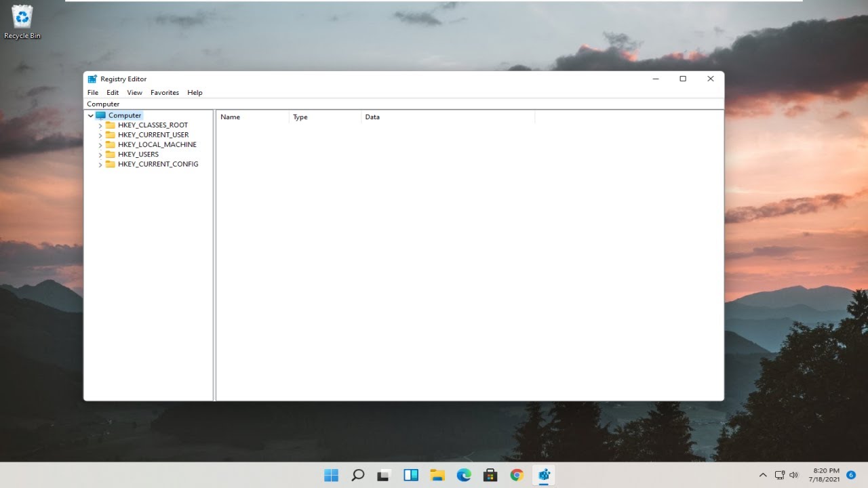Image resolution: width=868 pixels, height=488 pixels.
Task: Open the clock and date flyout
Action: pyautogui.click(x=824, y=475)
